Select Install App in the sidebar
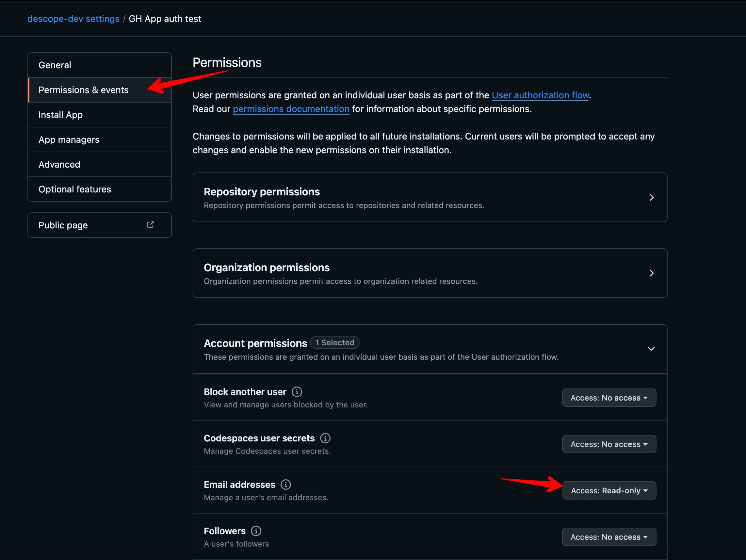Screen dimensions: 746x560 60,115
